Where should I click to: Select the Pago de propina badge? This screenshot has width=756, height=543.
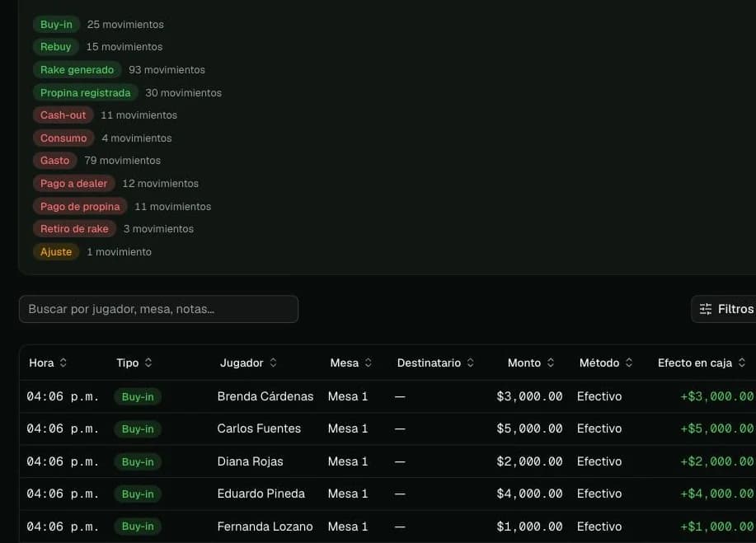80,207
